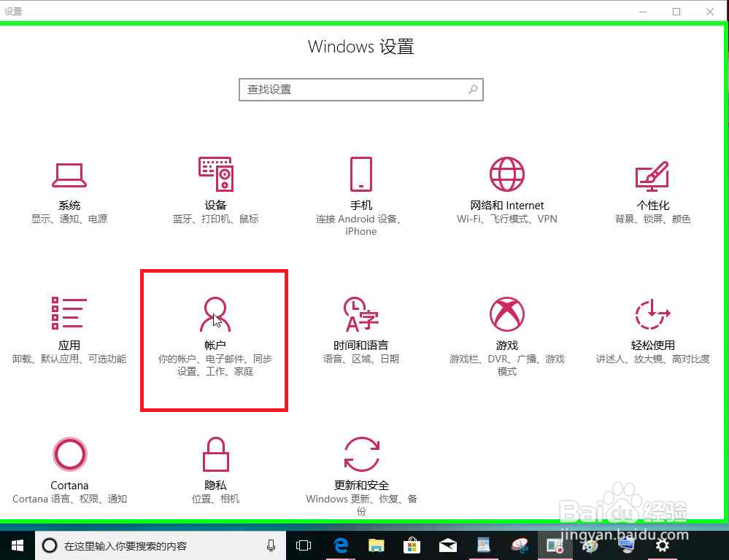This screenshot has width=729, height=560.
Task: Minimize the 设置 window
Action: click(643, 11)
